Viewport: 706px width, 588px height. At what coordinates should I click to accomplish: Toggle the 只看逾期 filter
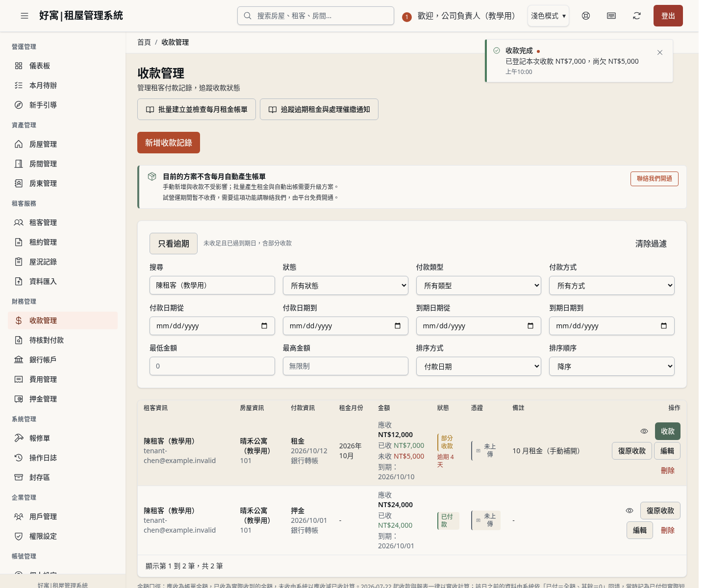tap(174, 244)
